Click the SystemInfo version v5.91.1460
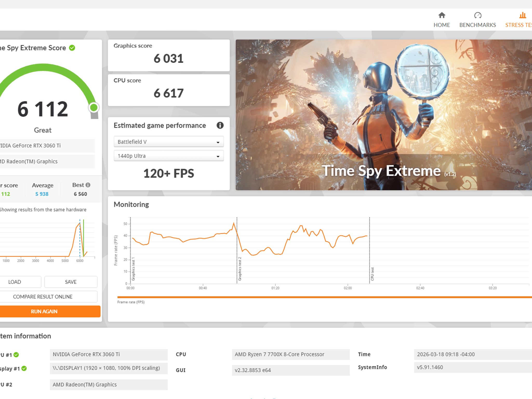532x399 pixels. click(x=473, y=367)
